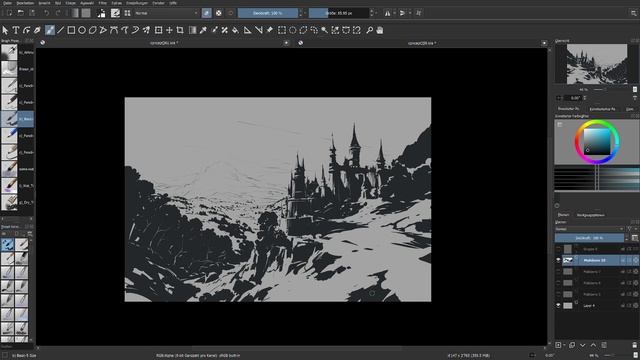Click the brush opacity slider in toolbar
Viewport: 640px width, 360px height.
(268, 13)
